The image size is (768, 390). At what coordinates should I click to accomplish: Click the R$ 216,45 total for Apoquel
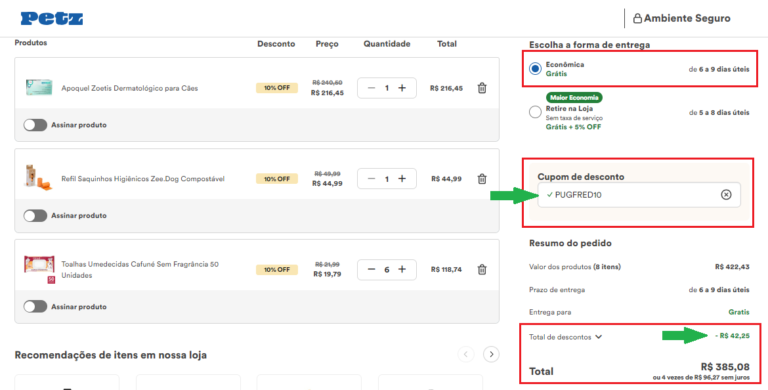click(x=446, y=88)
